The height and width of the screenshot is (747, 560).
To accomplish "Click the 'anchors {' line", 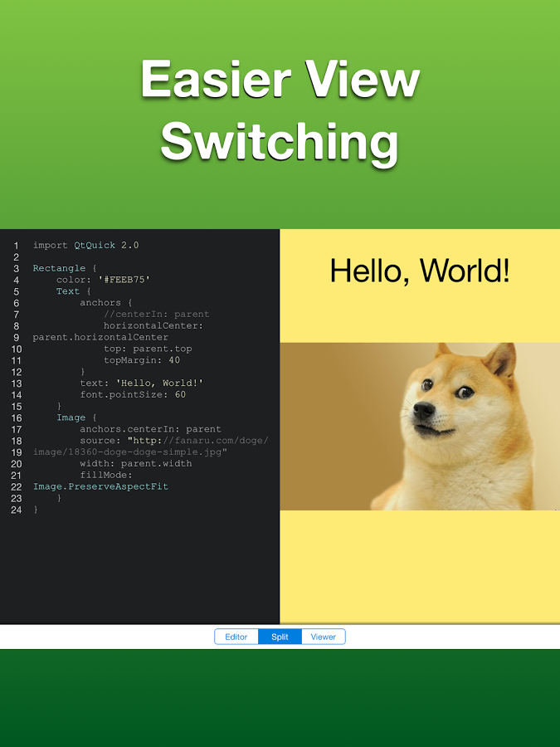I will point(106,302).
